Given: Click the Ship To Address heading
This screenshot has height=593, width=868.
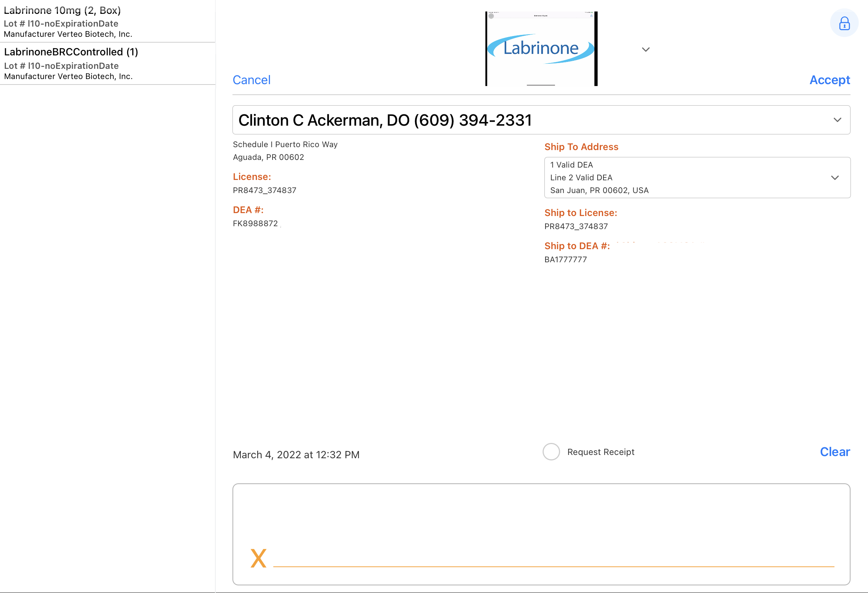Looking at the screenshot, I should [x=581, y=147].
